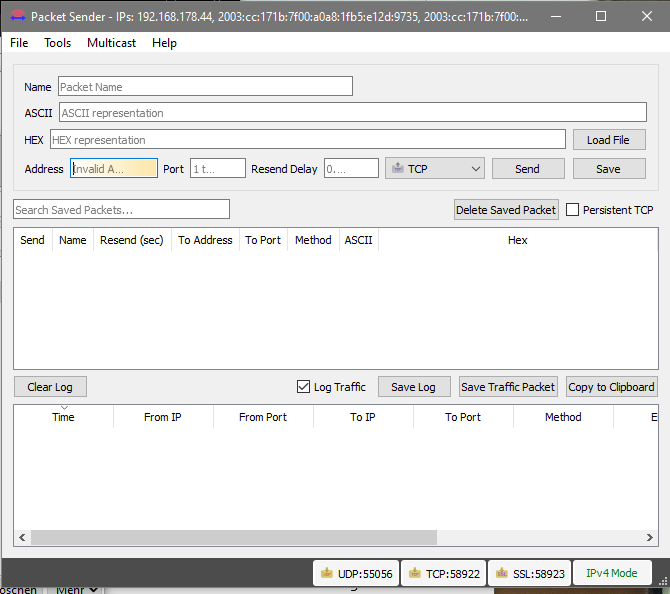The height and width of the screenshot is (594, 670).
Task: Click the Address input field
Action: point(114,168)
